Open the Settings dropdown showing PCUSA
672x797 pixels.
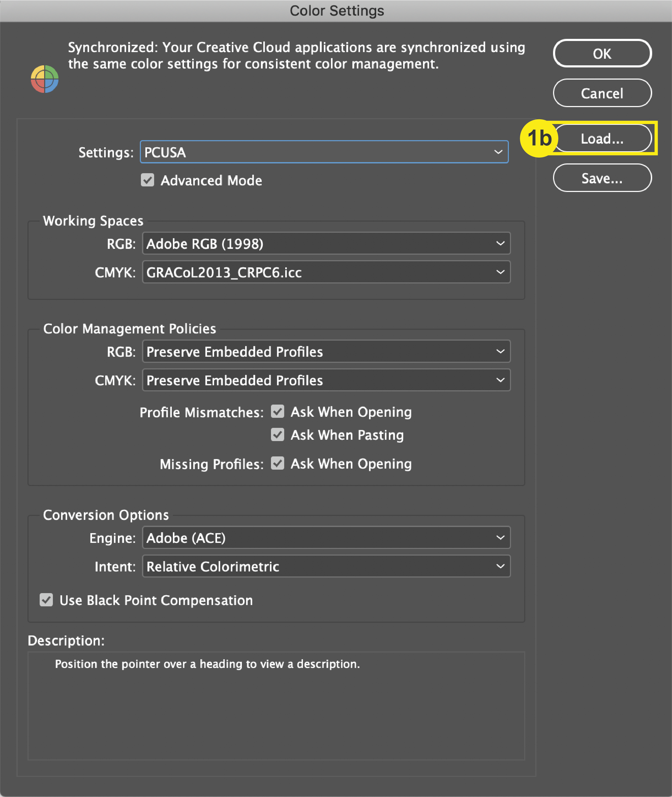click(498, 152)
